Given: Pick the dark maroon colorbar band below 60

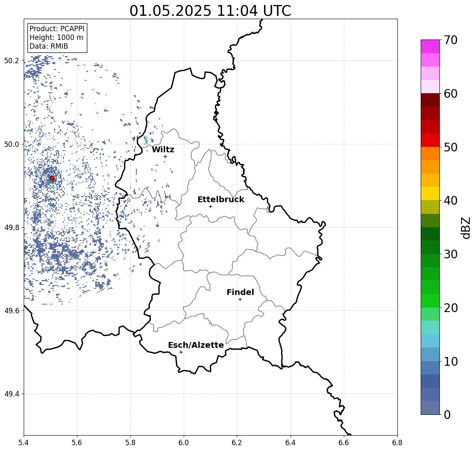Looking at the screenshot, I should (430, 100).
